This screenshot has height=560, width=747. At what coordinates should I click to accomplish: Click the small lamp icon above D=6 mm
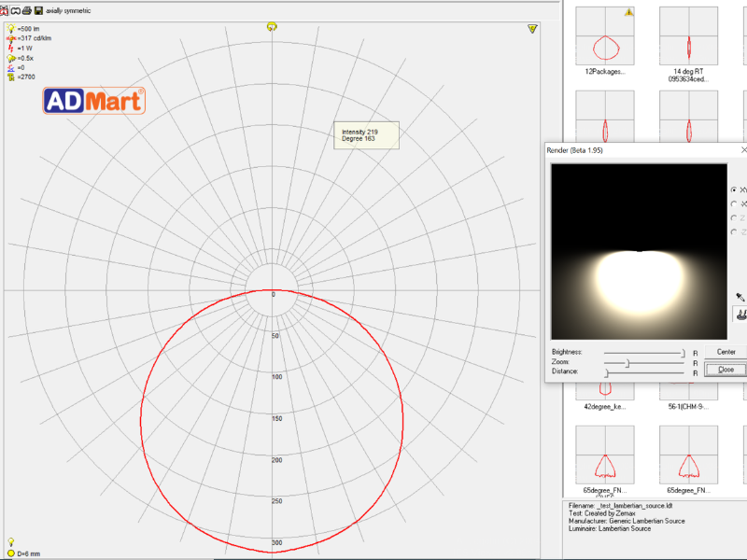click(11, 542)
